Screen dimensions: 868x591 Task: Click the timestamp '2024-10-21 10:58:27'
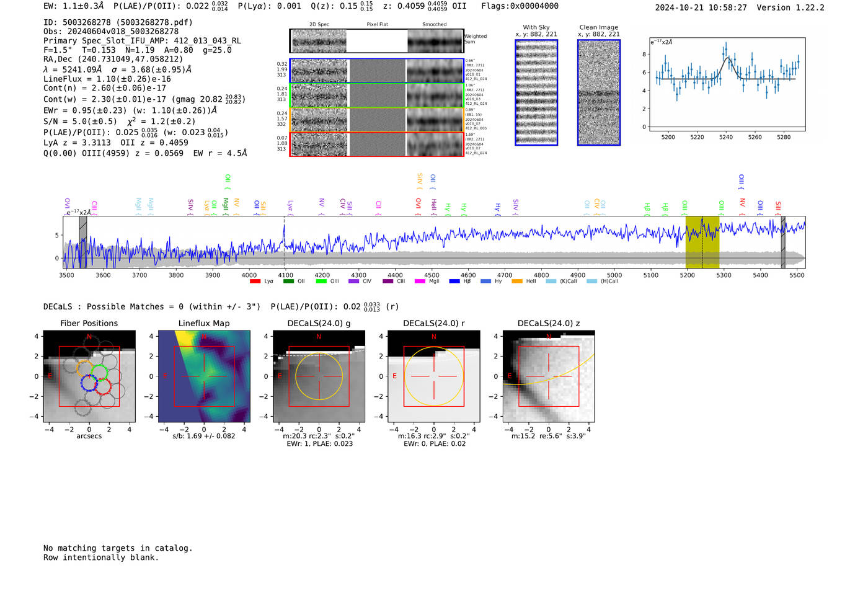[x=701, y=7]
